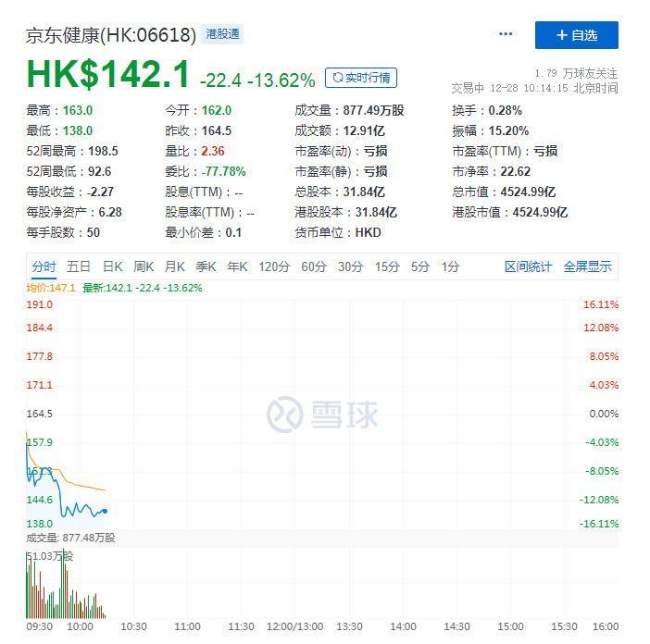This screenshot has width=650, height=644.
Task: Click the 港股市值 4524.99亿 entry
Action: click(510, 212)
